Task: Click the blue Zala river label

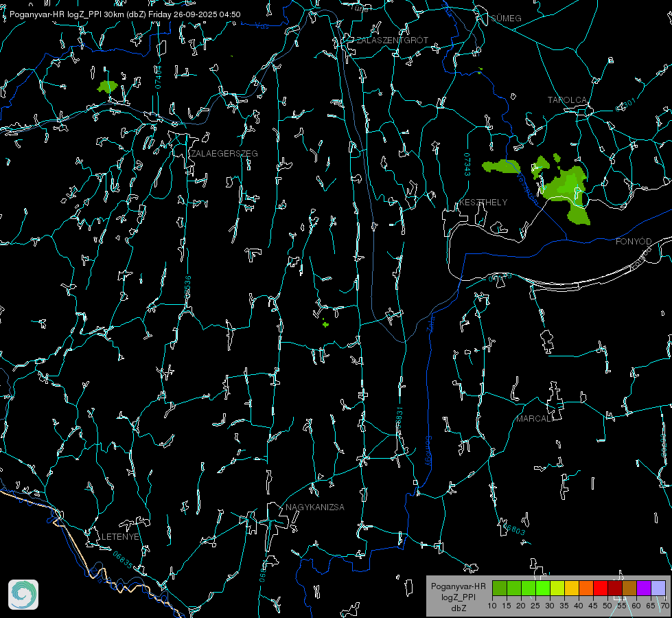Action: coord(431,323)
